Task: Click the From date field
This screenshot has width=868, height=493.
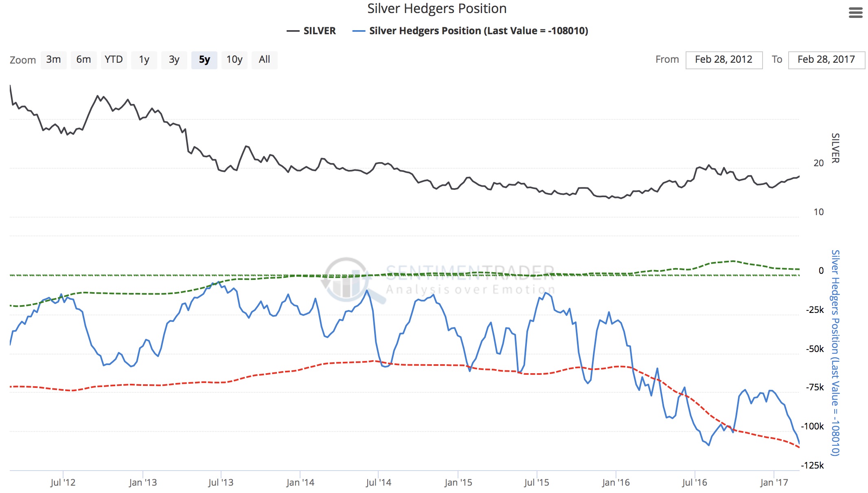Action: tap(723, 60)
